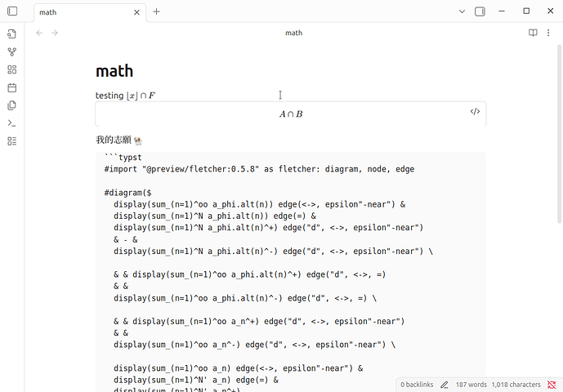The image size is (563, 392).
Task: Toggle the right sidebar panel
Action: [x=480, y=11]
